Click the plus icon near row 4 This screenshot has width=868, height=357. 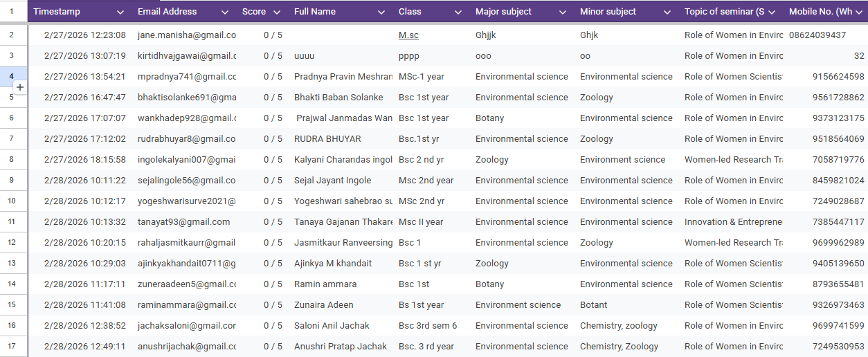pyautogui.click(x=20, y=87)
